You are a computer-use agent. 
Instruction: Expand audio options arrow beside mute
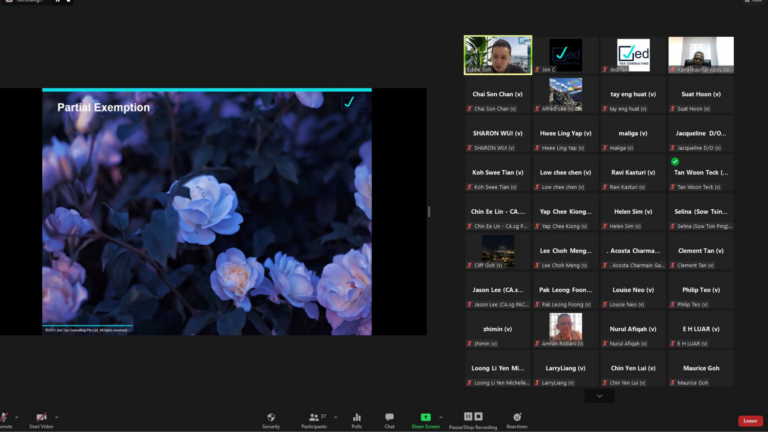coord(17,417)
